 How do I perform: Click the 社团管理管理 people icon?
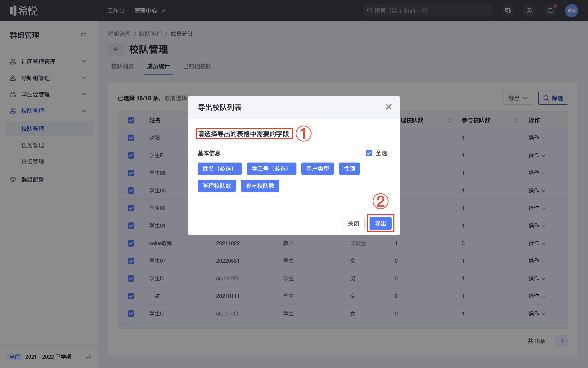click(13, 62)
